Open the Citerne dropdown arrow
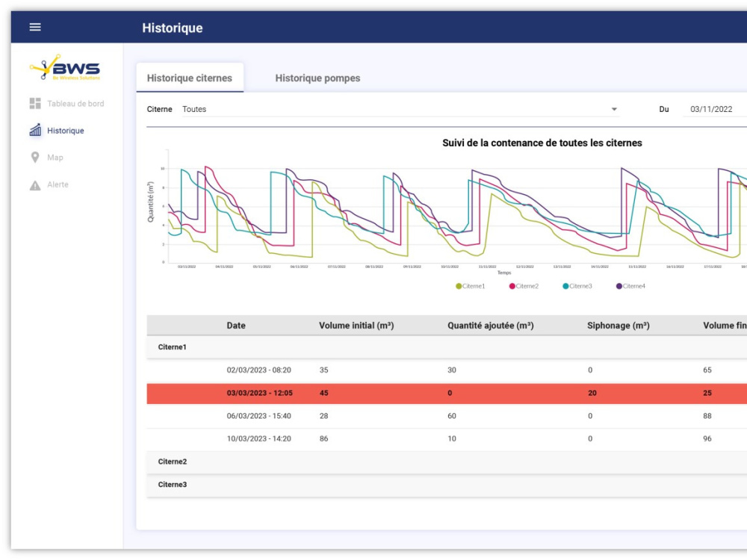Screen dimensions: 747x560 pyautogui.click(x=614, y=109)
